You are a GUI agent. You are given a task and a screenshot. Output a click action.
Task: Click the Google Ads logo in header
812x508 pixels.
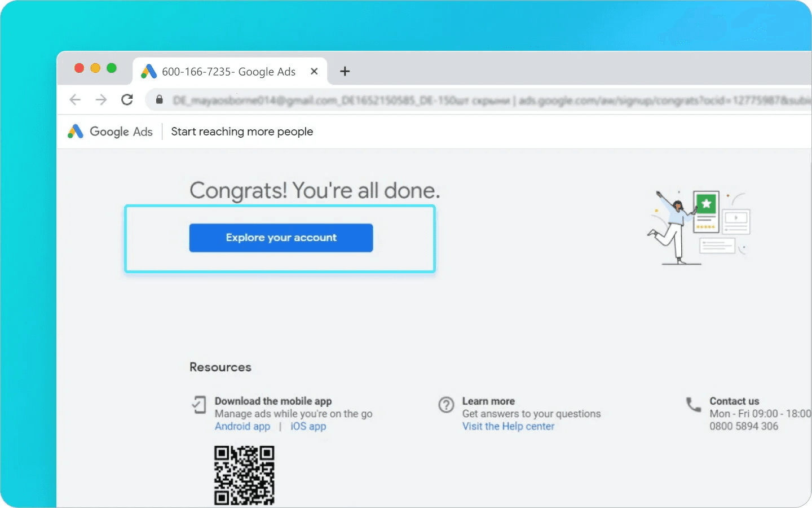pos(110,132)
